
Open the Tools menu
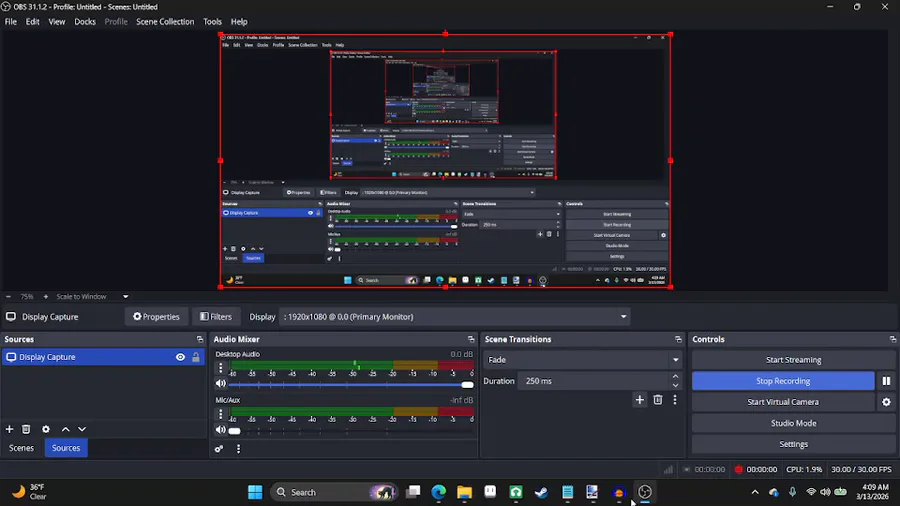click(x=212, y=22)
